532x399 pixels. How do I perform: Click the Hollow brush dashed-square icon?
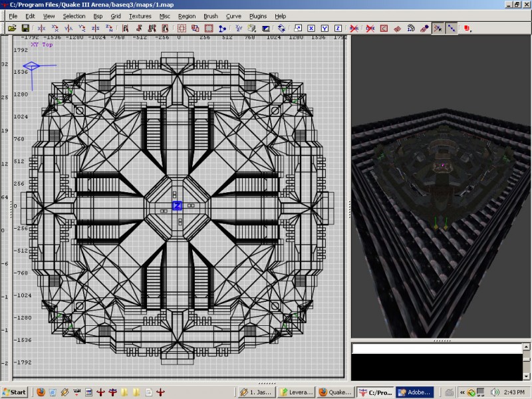(x=182, y=28)
